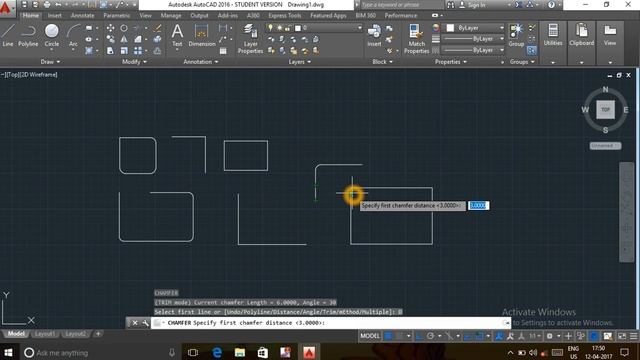This screenshot has height=360, width=640.
Task: Add a new layout with plus button
Action: pyautogui.click(x=98, y=334)
